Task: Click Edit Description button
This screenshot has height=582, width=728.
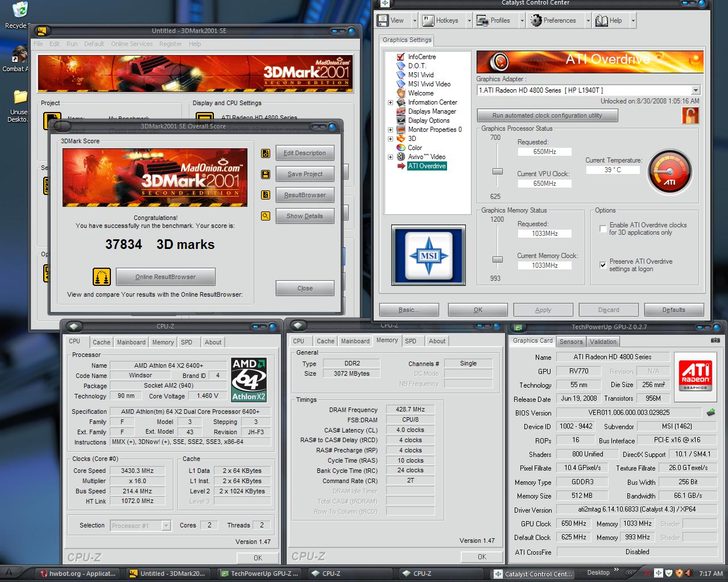Action: tap(305, 153)
